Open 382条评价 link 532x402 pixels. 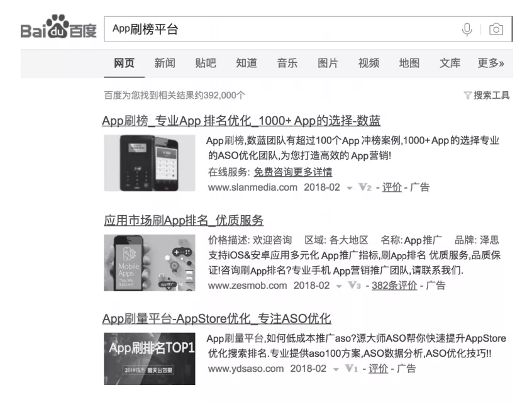(394, 286)
